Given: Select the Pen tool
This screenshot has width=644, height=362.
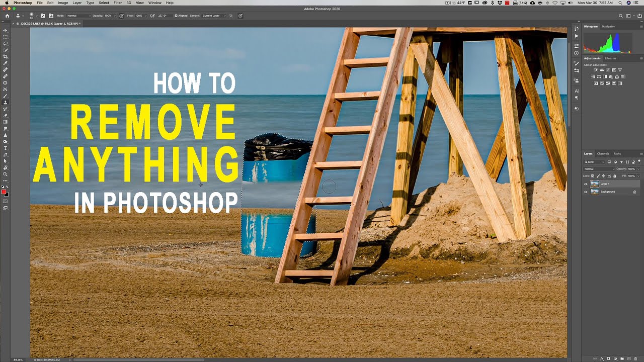Looking at the screenshot, I should (x=6, y=154).
